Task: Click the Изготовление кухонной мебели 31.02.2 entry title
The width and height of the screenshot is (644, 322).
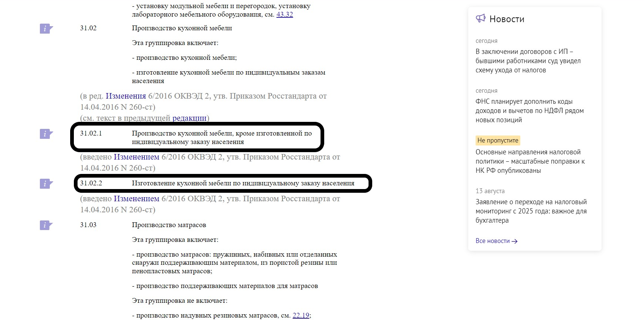Action: click(243, 183)
